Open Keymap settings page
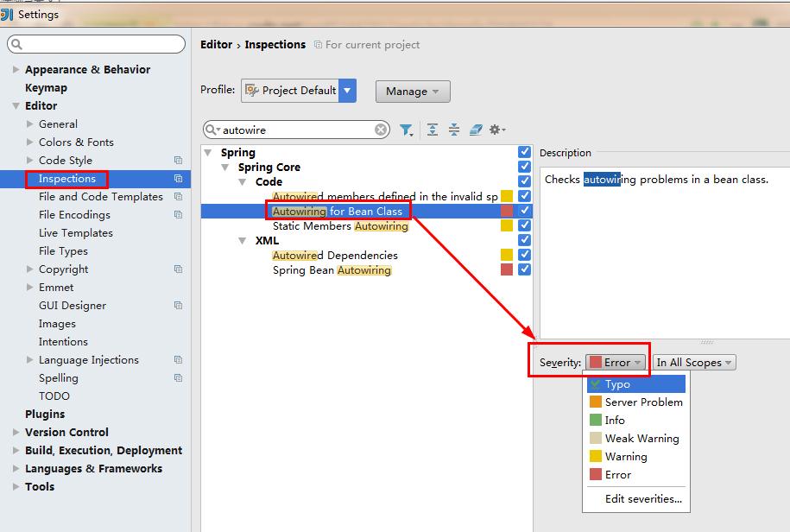Viewport: 790px width, 532px height. (x=46, y=88)
